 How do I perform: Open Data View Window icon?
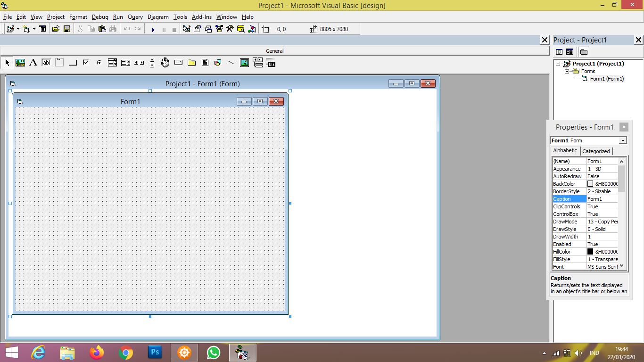[x=241, y=29]
